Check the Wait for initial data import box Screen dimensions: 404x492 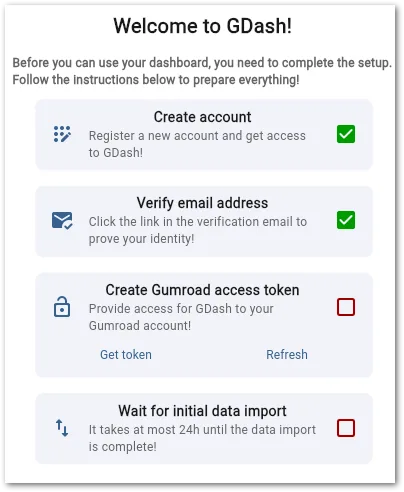click(346, 428)
